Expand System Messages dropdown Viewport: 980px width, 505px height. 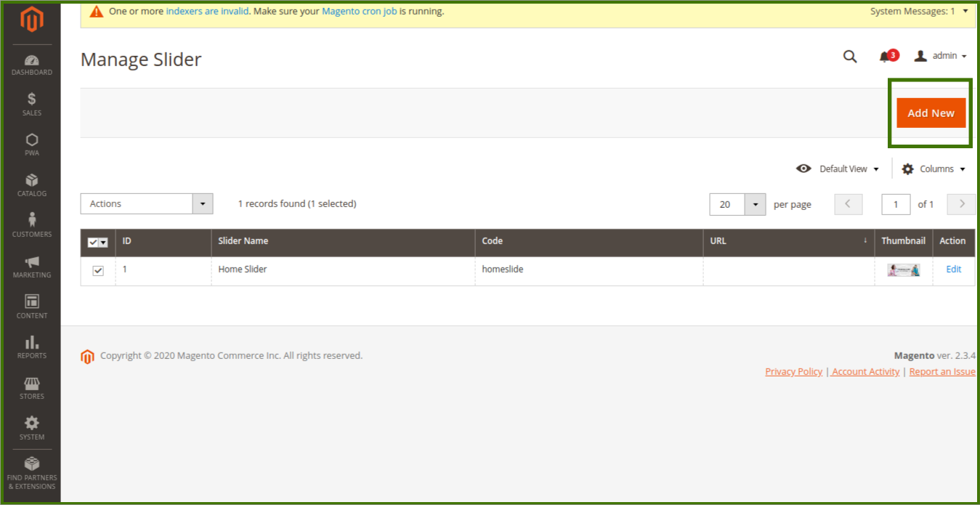point(918,12)
